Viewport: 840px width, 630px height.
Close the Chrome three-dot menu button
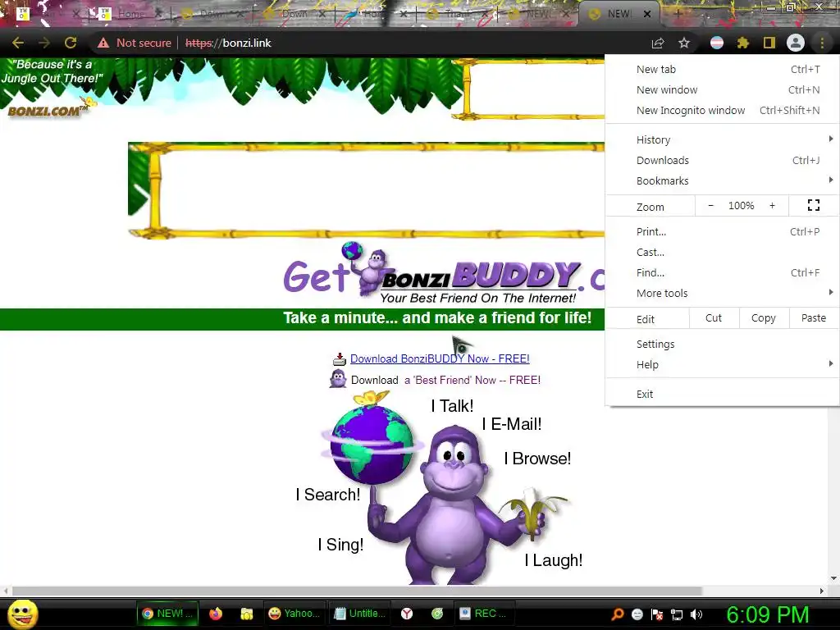pyautogui.click(x=822, y=43)
